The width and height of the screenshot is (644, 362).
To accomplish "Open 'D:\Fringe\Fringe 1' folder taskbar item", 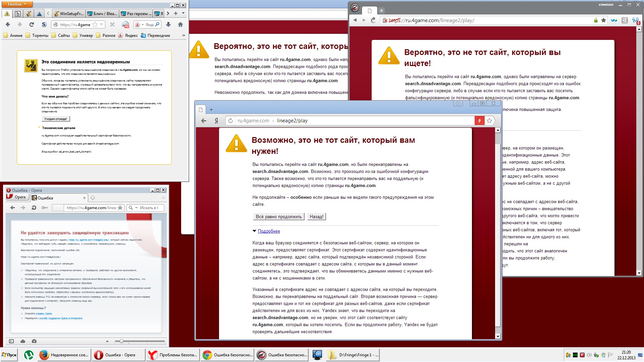I will [x=353, y=355].
